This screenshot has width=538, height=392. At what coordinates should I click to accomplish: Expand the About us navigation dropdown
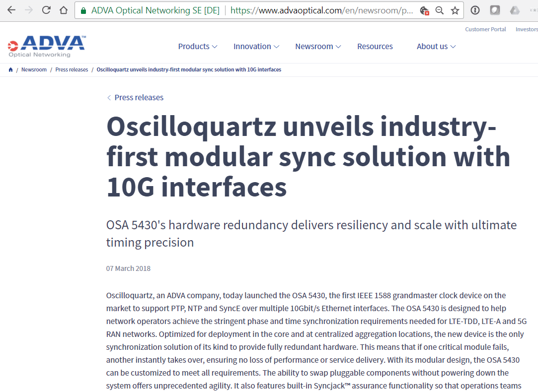436,46
